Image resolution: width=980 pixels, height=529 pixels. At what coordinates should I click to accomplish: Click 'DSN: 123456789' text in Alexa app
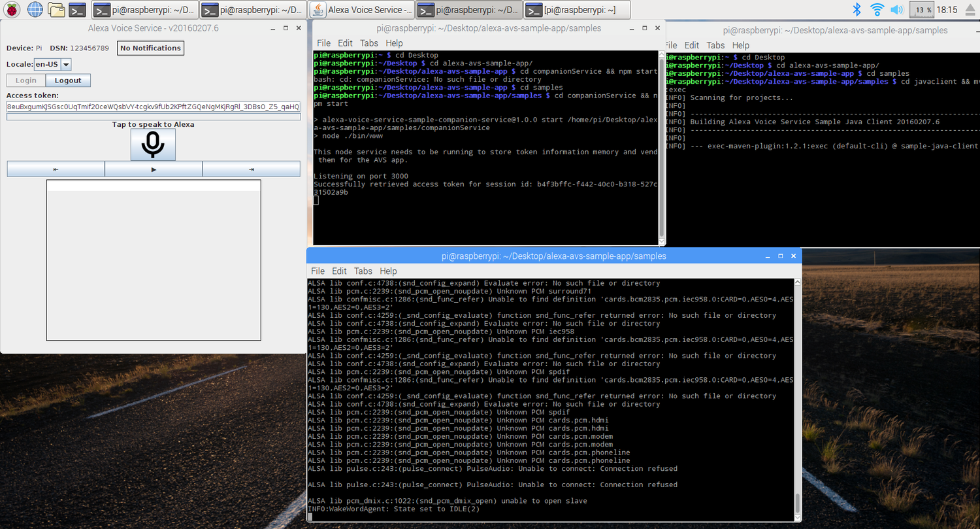tap(80, 48)
